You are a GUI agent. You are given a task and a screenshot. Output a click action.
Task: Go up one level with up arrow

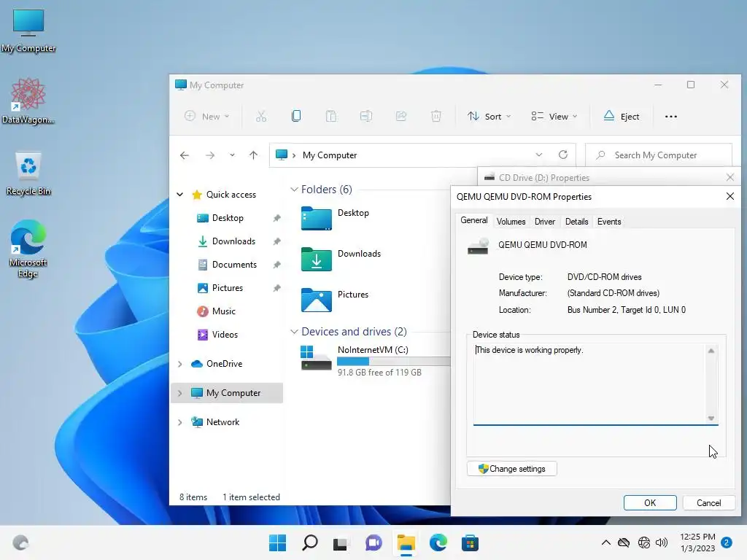pos(253,155)
